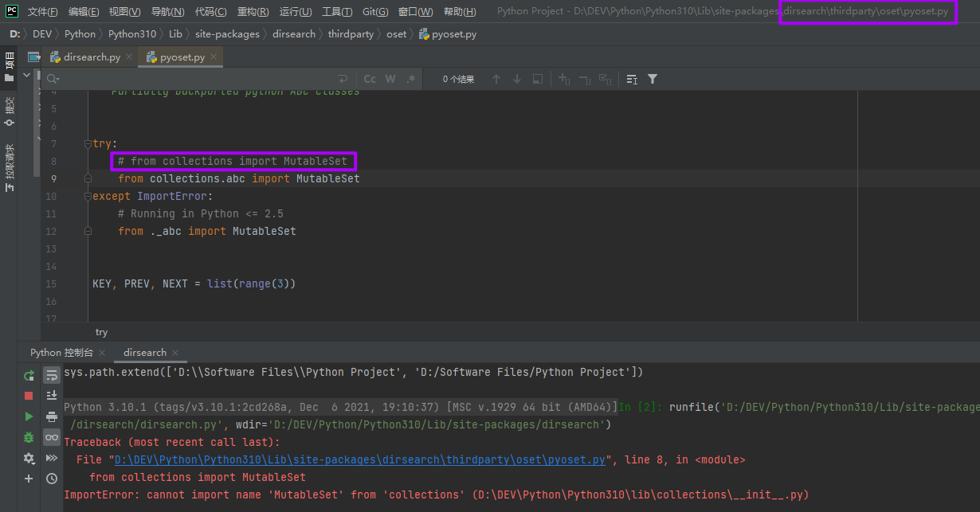Open the Git(G) menu
Image resolution: width=980 pixels, height=512 pixels.
pos(375,12)
